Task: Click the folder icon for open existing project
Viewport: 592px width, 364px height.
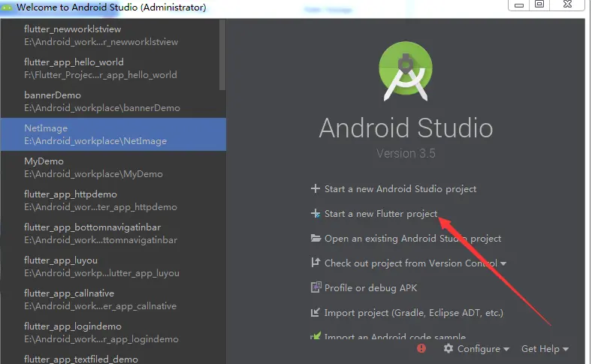Action: 316,238
